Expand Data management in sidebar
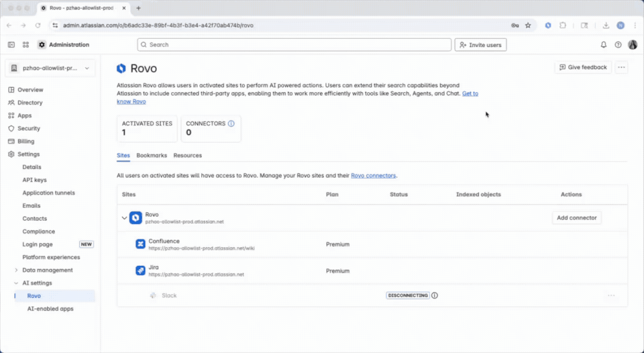The height and width of the screenshot is (353, 644). tap(16, 270)
